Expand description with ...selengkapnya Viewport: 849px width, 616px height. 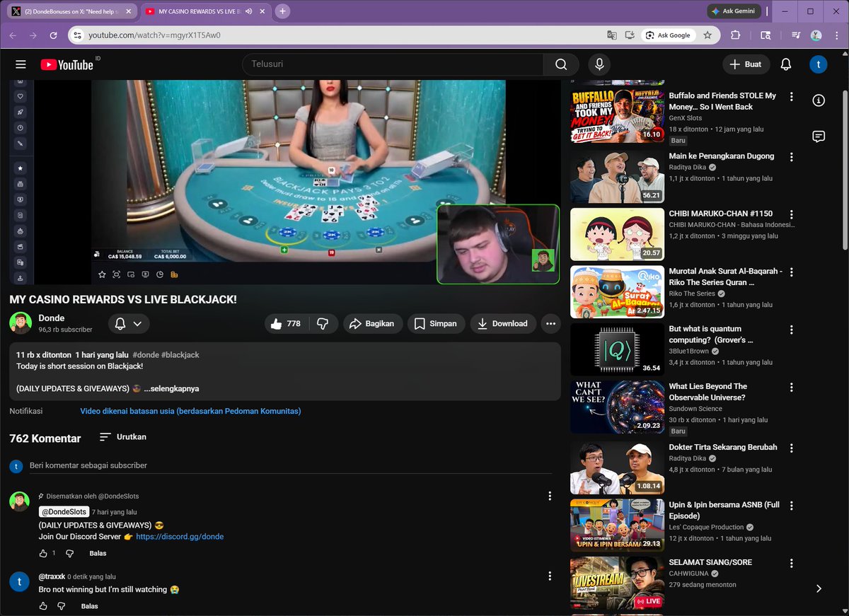click(171, 388)
